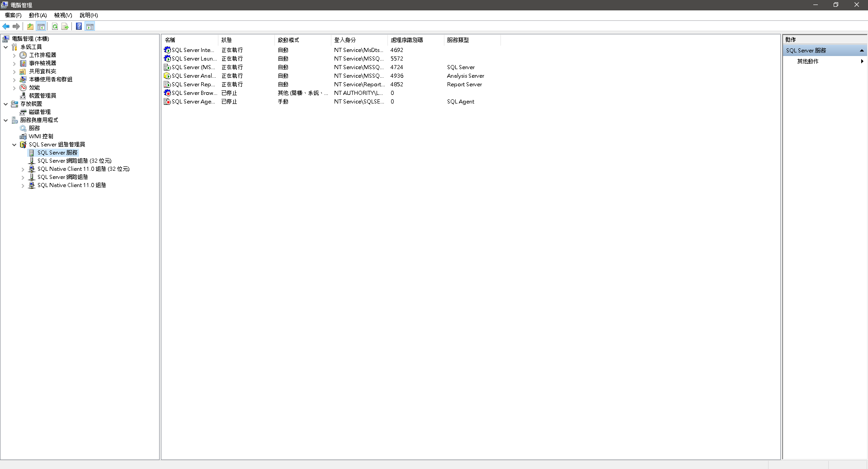Select the SQL Server (MS... service row
Screen dimensions: 868x469
193,67
